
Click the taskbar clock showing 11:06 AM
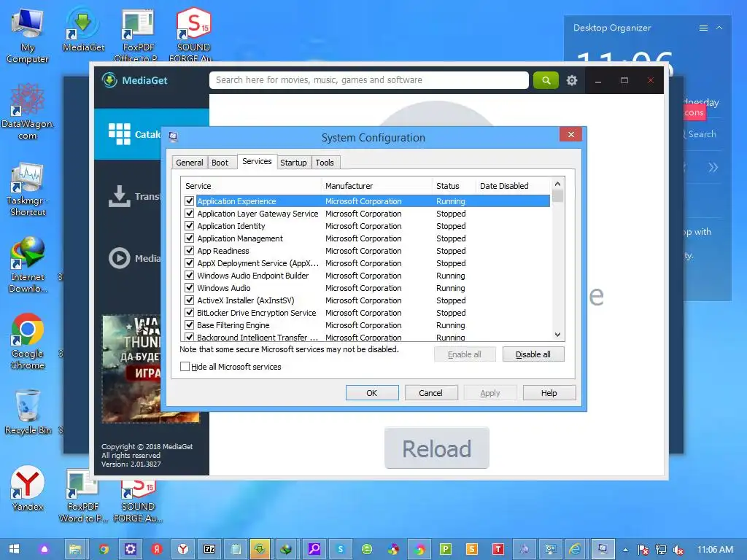pyautogui.click(x=715, y=550)
